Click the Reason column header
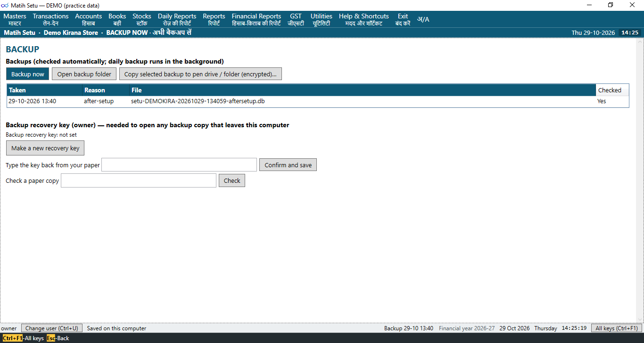This screenshot has width=644, height=343. 106,90
